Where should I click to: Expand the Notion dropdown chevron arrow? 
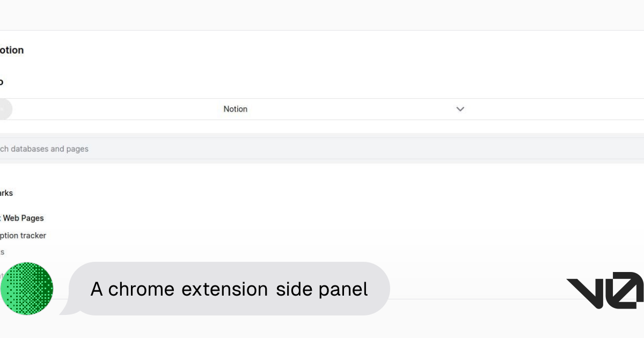tap(460, 109)
